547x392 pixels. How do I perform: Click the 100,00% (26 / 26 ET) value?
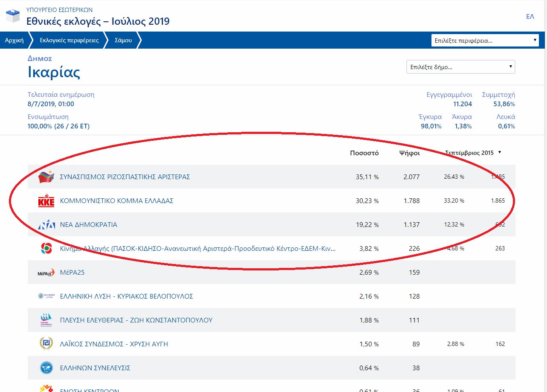pyautogui.click(x=58, y=126)
